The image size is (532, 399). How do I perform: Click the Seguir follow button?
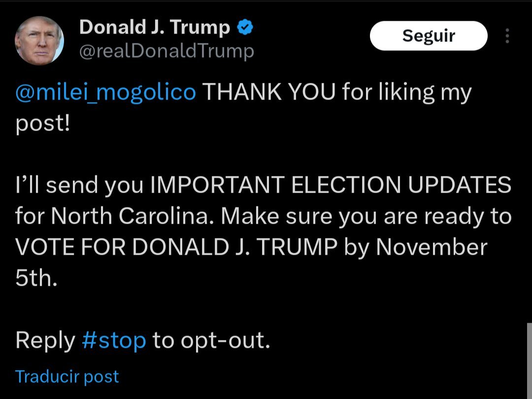pyautogui.click(x=428, y=36)
